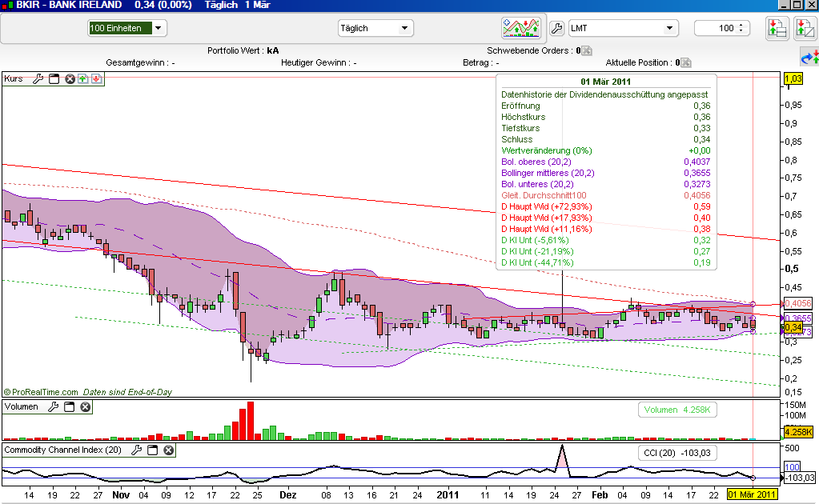
Task: Click the green up-arrow icon in Kurs panel
Action: tap(83, 78)
